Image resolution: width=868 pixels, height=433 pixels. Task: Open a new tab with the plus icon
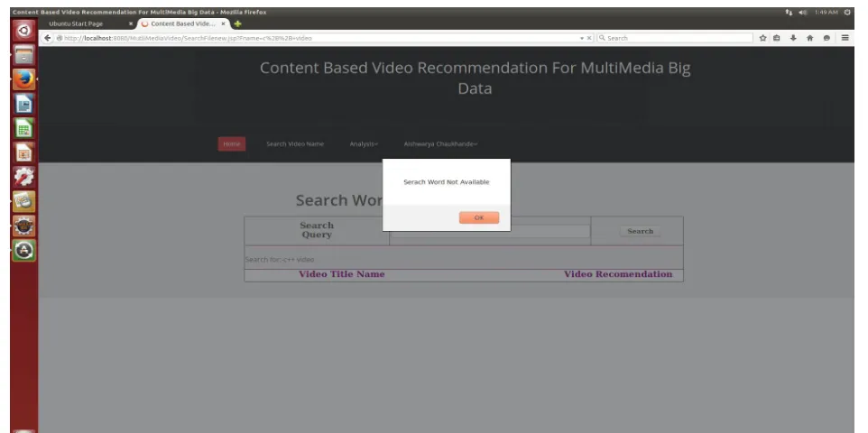[x=238, y=23]
